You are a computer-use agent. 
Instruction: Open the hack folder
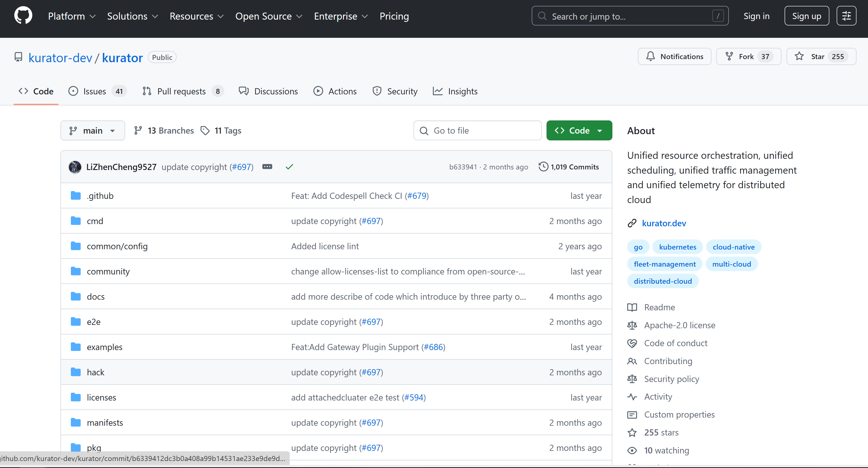[x=95, y=372]
